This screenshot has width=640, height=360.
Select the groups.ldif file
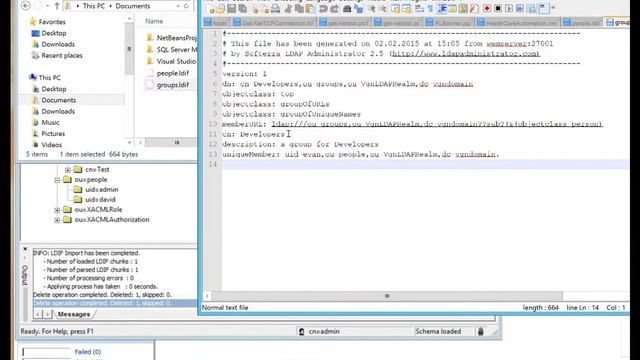pyautogui.click(x=173, y=85)
